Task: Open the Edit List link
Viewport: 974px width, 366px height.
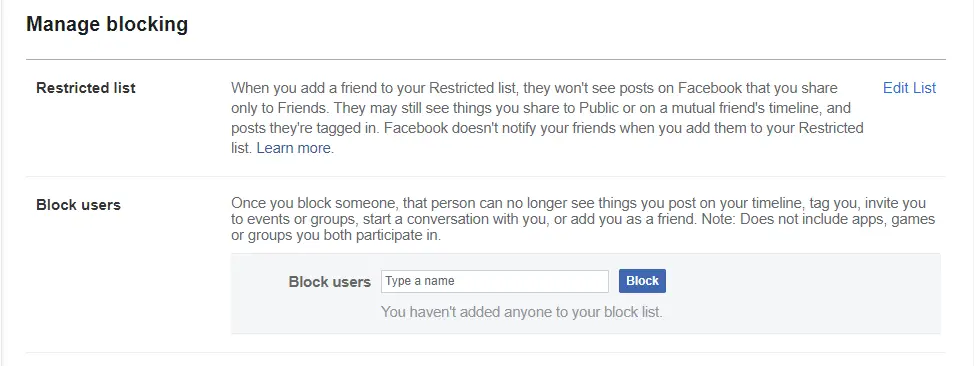Action: click(x=909, y=88)
